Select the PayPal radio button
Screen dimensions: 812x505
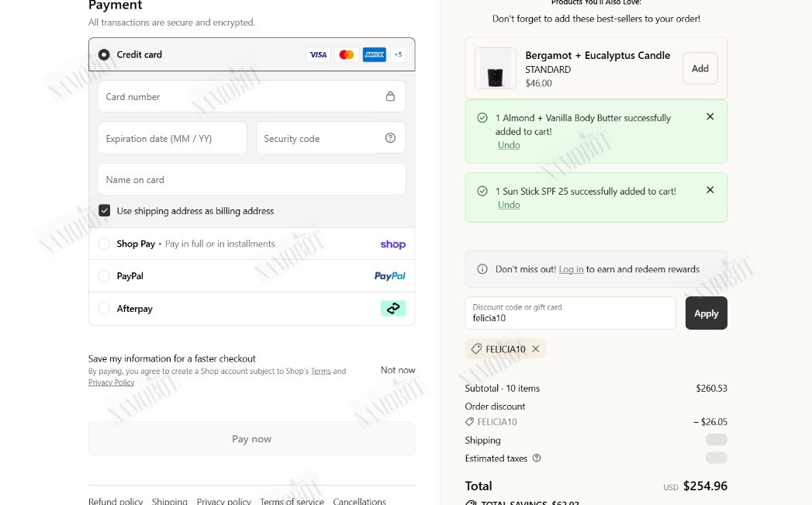(x=104, y=276)
